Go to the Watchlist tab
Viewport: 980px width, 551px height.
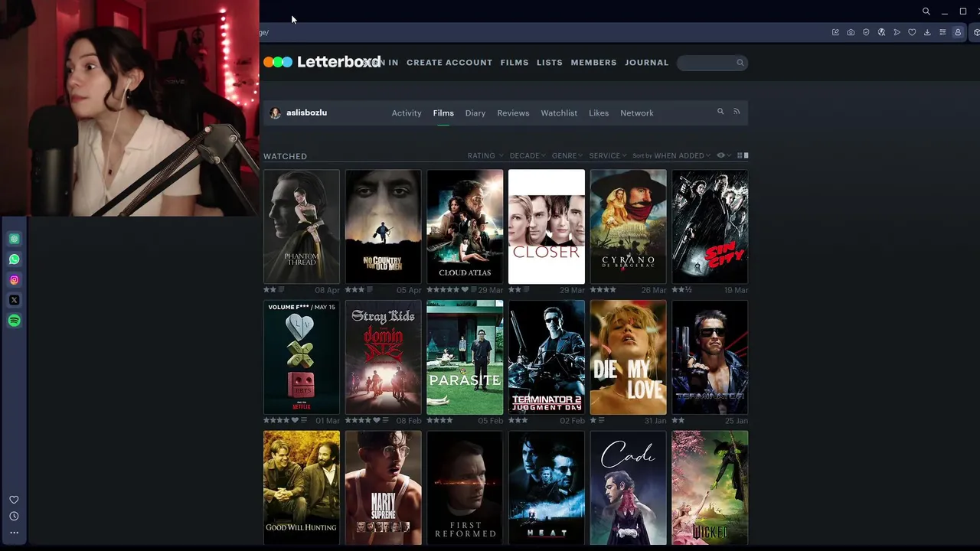tap(559, 113)
